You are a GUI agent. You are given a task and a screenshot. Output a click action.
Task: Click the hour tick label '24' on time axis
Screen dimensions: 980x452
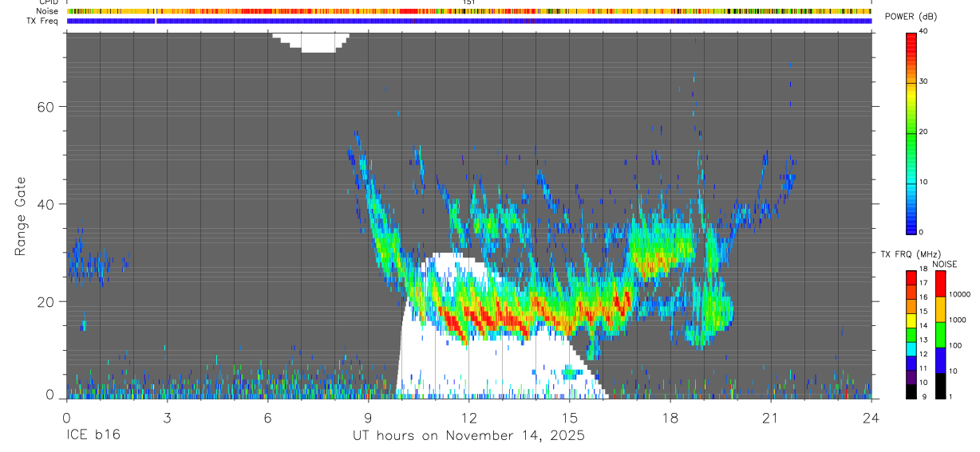(871, 417)
